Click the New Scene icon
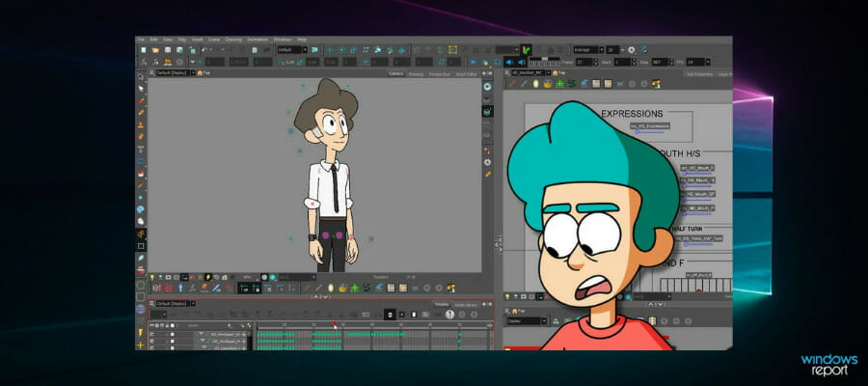 pos(144,50)
